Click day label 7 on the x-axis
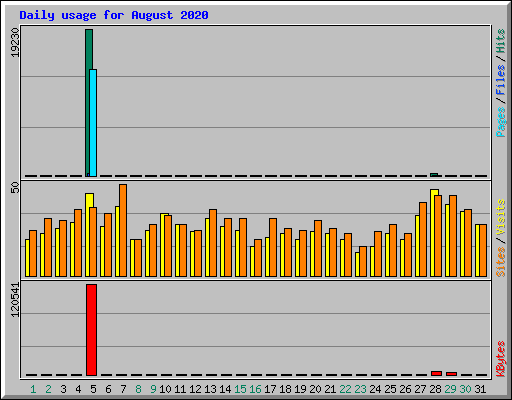The image size is (512, 400). tap(123, 389)
